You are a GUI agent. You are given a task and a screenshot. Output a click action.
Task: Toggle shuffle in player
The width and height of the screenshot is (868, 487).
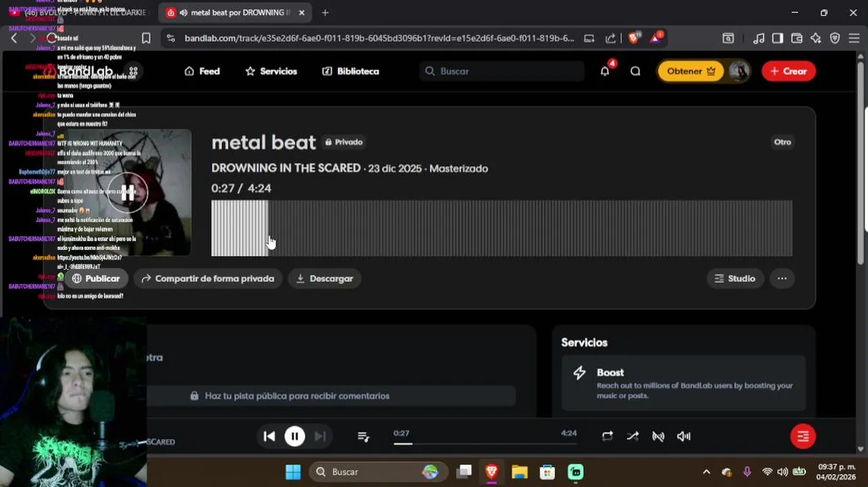633,436
